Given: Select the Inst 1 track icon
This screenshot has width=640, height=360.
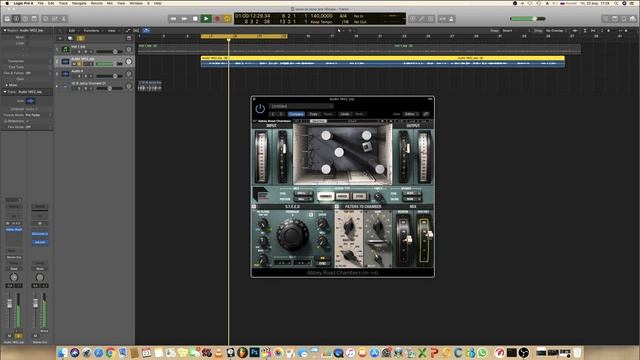Looking at the screenshot, I should tap(65, 49).
